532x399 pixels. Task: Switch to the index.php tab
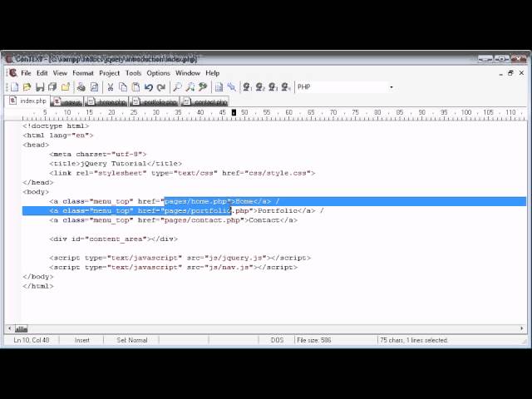(27, 101)
